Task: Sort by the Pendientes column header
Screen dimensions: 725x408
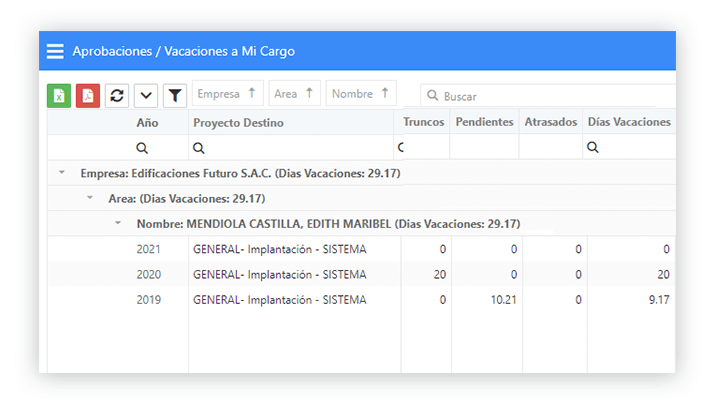Action: pos(485,122)
